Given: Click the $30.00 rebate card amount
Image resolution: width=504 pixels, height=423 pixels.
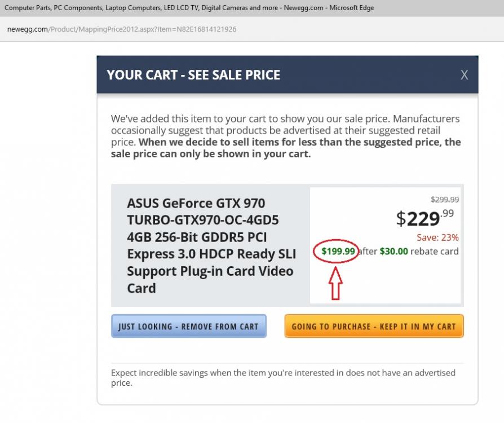Looking at the screenshot, I should pyautogui.click(x=394, y=251).
